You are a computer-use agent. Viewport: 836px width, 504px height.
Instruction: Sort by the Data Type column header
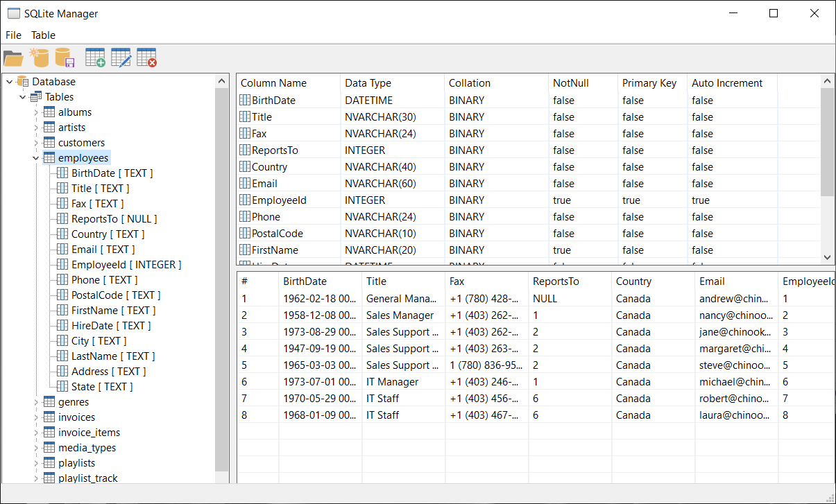tap(392, 83)
